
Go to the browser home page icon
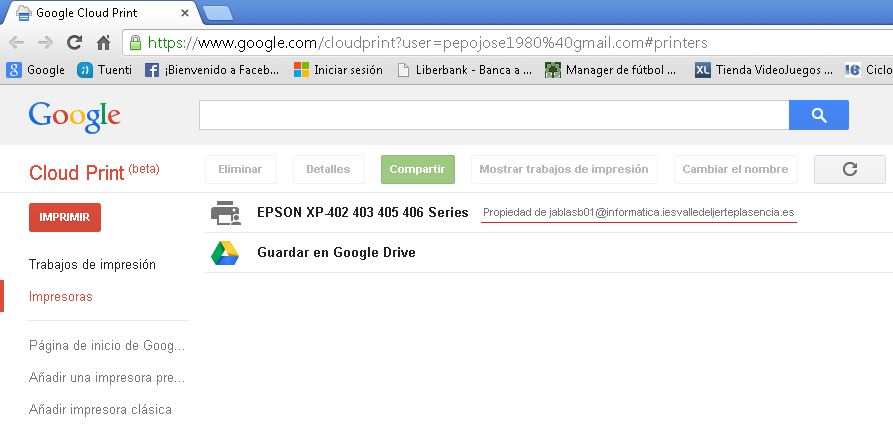tap(102, 43)
